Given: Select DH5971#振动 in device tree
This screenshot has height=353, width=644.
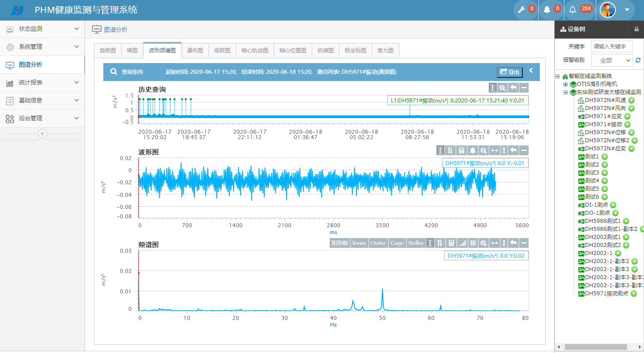Looking at the screenshot, I should point(603,124).
